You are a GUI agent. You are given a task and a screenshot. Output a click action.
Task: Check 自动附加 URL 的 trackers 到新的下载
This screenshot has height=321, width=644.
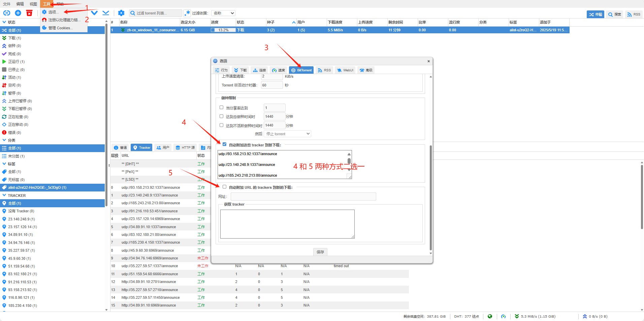point(224,187)
